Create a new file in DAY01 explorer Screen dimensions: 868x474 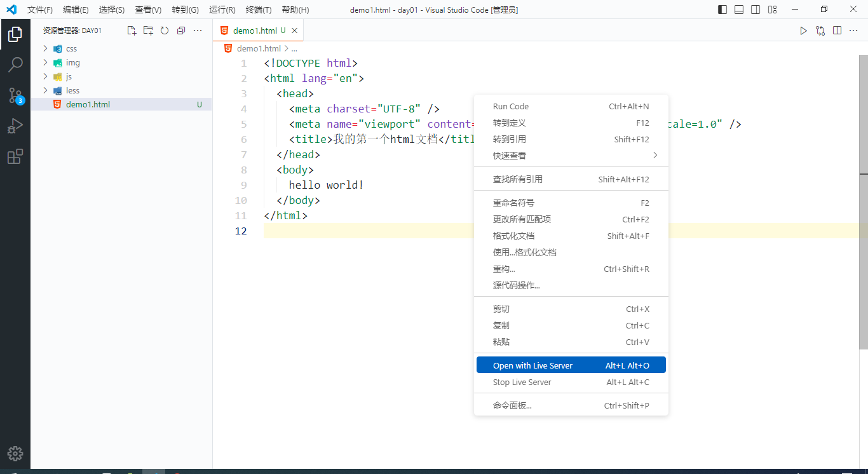132,30
